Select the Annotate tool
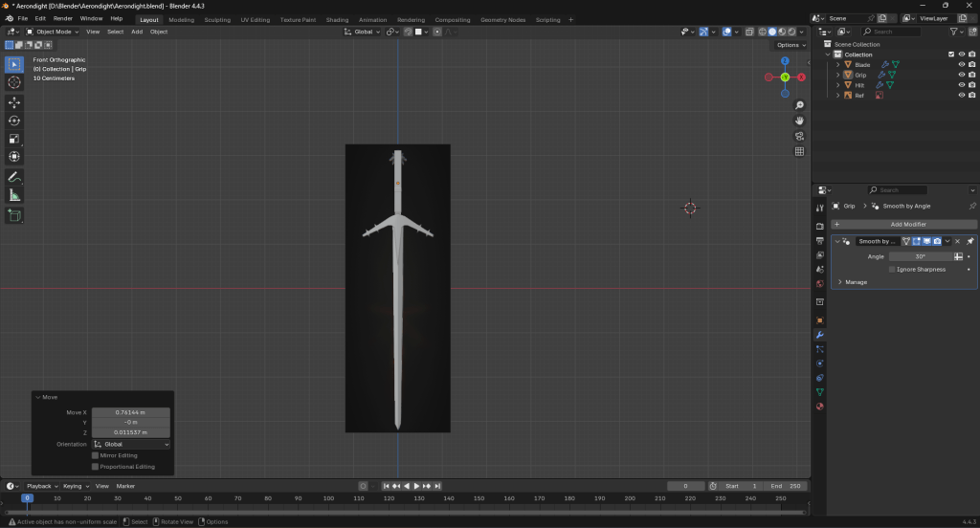Screen dimensions: 980x528 [x=14, y=177]
